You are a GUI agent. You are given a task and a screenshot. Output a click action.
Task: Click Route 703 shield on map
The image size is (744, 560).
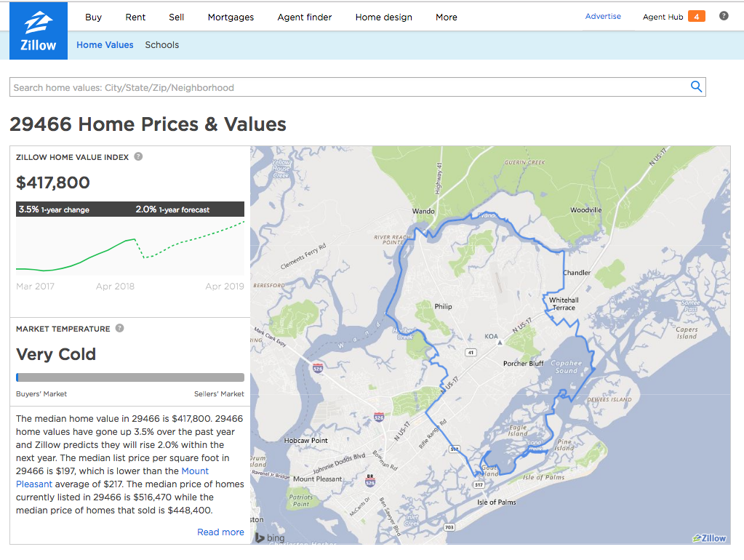pos(449,527)
